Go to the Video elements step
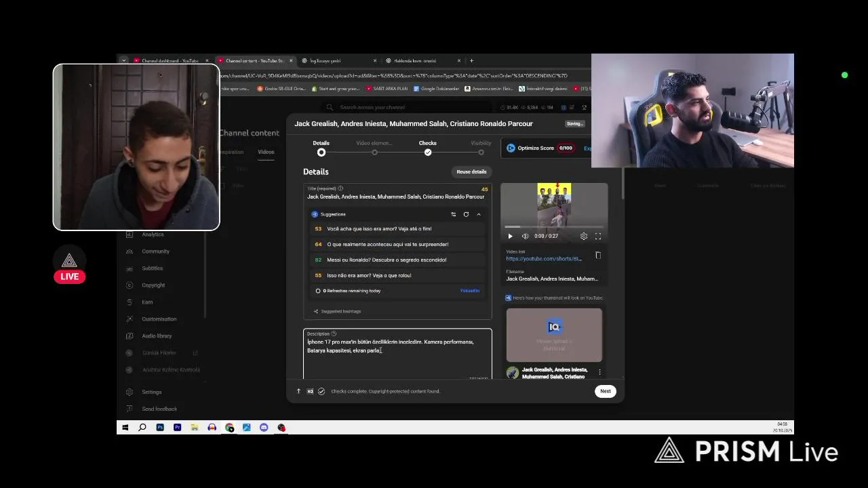 (374, 147)
